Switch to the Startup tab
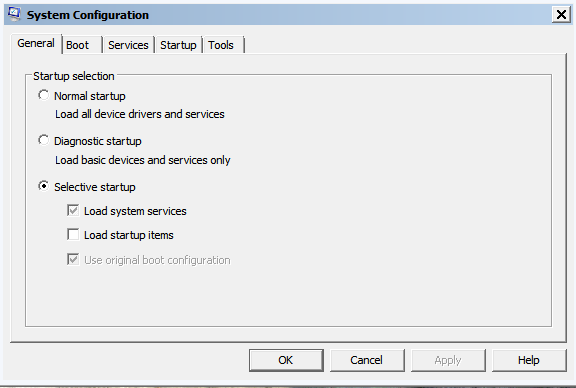The height and width of the screenshot is (388, 576). point(178,45)
